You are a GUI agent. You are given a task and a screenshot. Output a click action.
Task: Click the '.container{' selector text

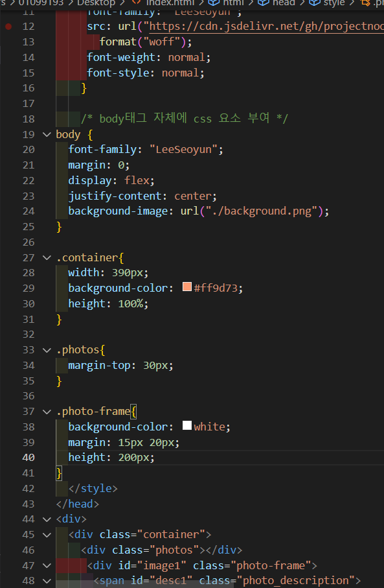pos(90,257)
